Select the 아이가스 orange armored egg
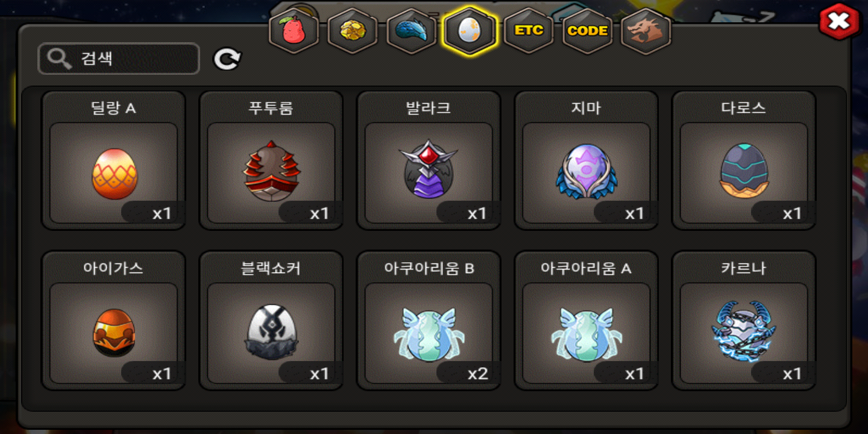 pyautogui.click(x=113, y=321)
